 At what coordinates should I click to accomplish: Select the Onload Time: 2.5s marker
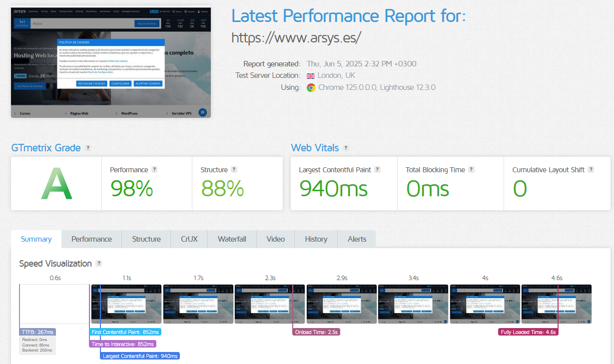(x=316, y=332)
